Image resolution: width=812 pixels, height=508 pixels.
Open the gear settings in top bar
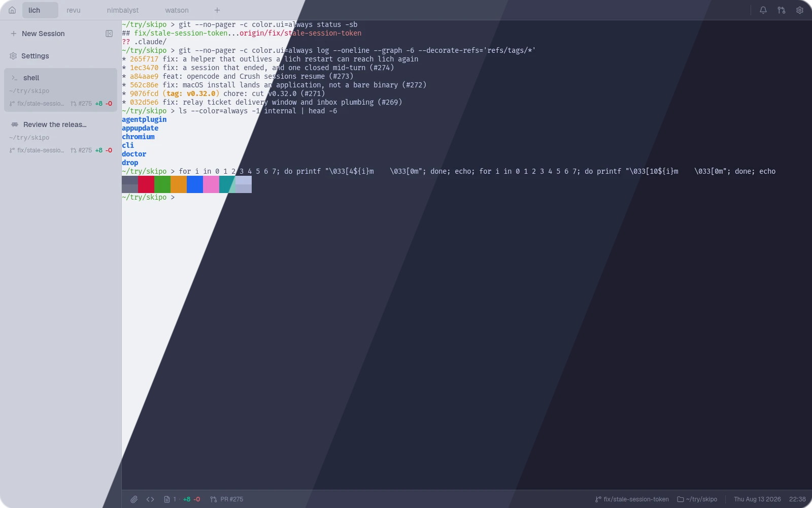point(799,10)
